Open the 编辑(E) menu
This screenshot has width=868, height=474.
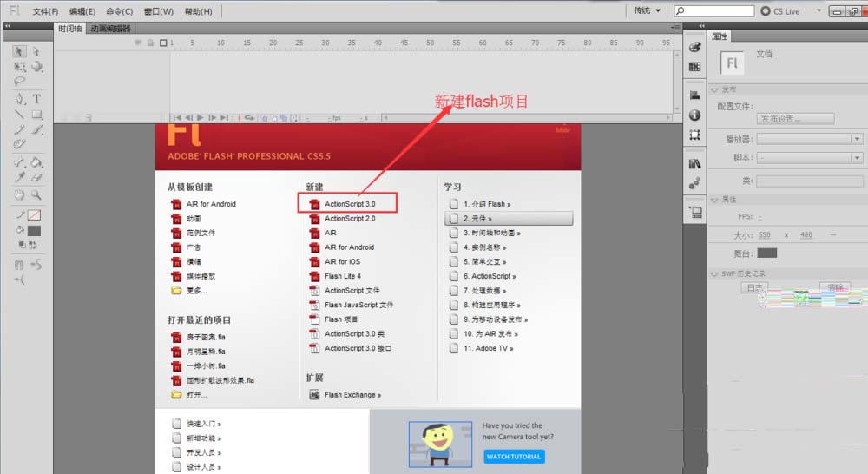click(x=82, y=11)
